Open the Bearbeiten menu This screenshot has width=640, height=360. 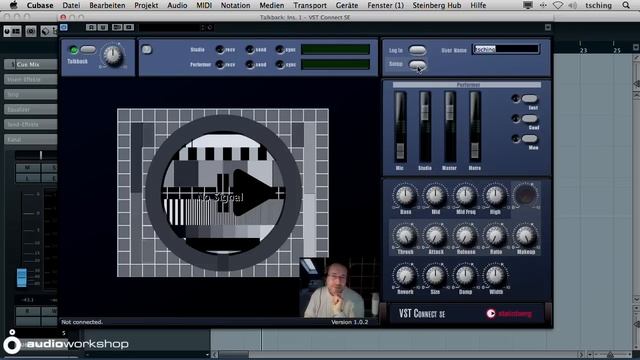[x=107, y=5]
